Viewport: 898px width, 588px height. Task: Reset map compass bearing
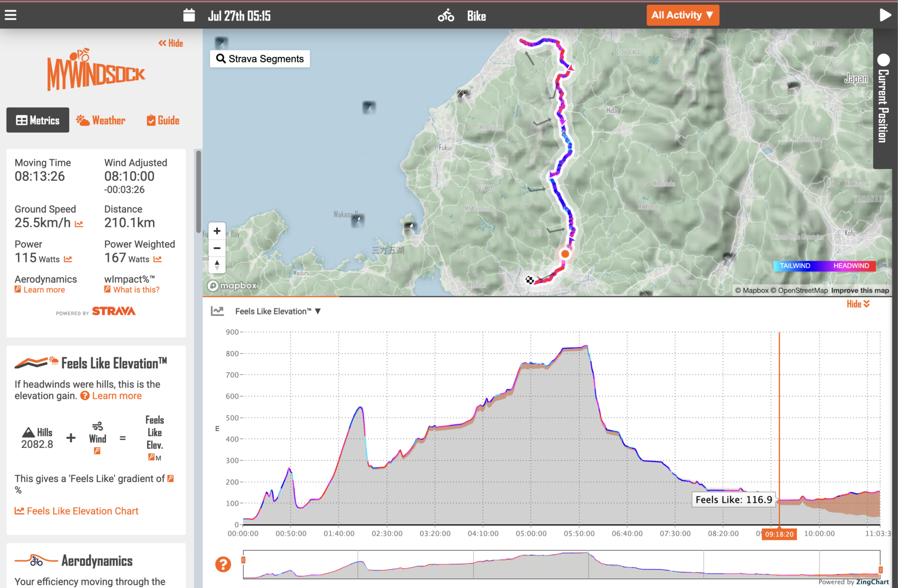tap(217, 265)
